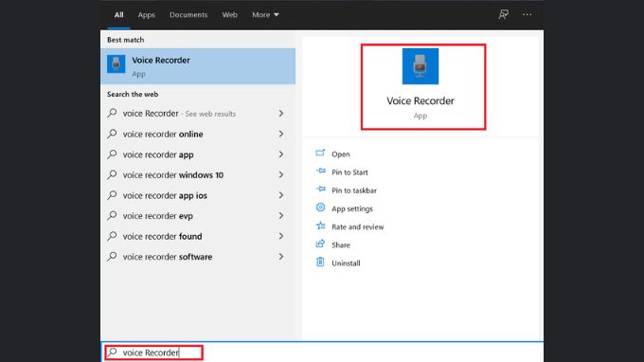
Task: Click 'voice recorder app' suggestion text
Action: (x=158, y=154)
